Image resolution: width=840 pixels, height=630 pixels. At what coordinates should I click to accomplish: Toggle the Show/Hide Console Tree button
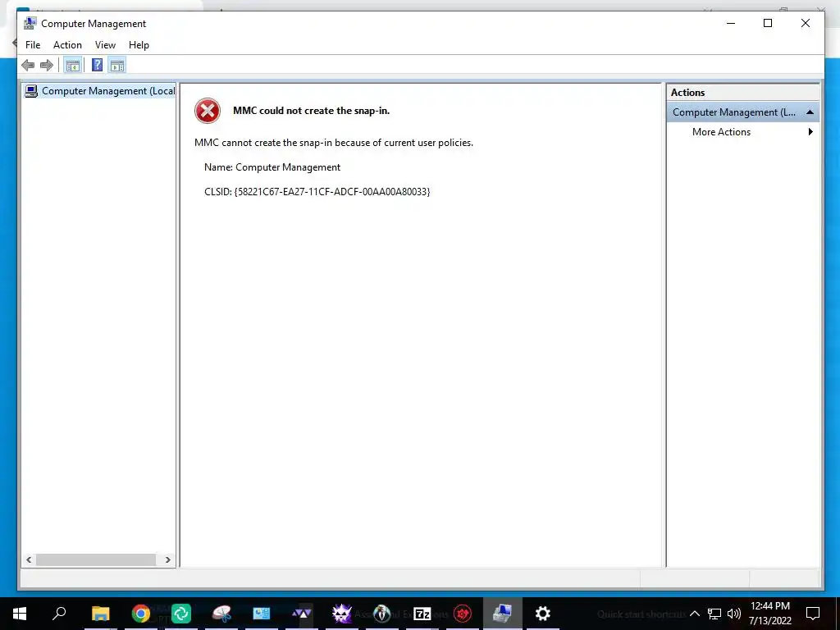click(73, 66)
